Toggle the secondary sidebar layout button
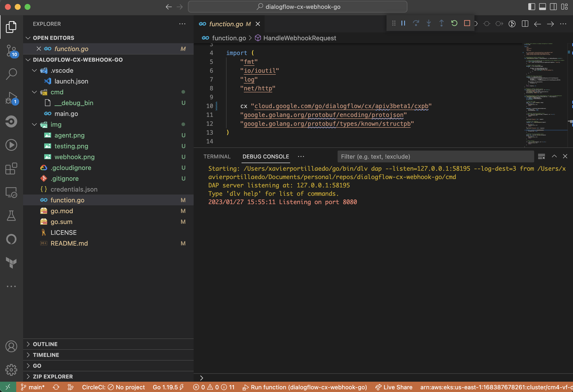 tap(553, 7)
